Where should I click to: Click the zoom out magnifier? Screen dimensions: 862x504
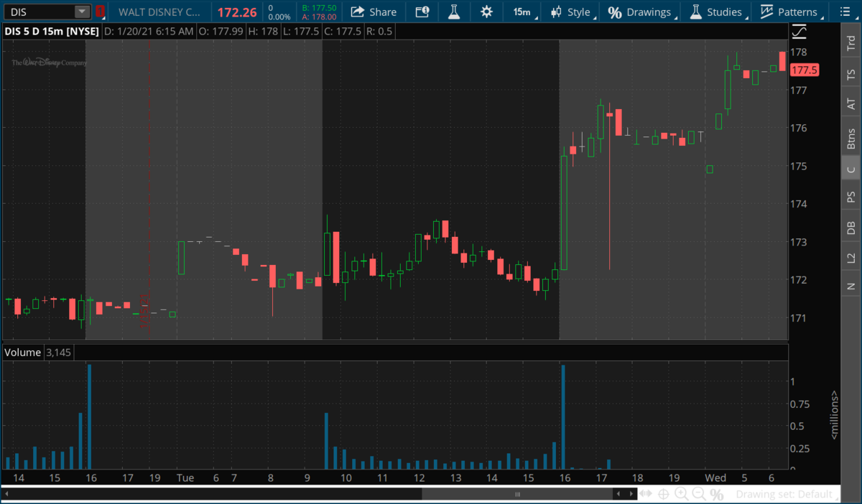pos(698,494)
